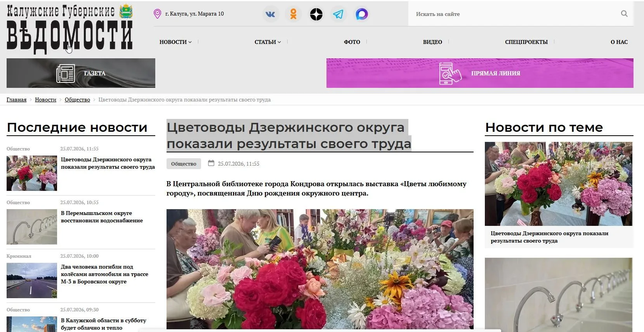Open the MAX messenger icon
Viewport: 644px width, 332px height.
click(362, 14)
